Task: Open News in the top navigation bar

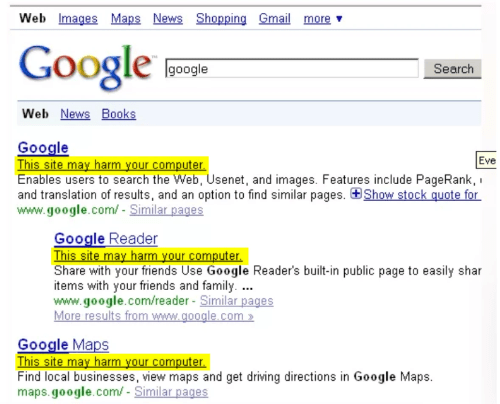Action: click(168, 18)
